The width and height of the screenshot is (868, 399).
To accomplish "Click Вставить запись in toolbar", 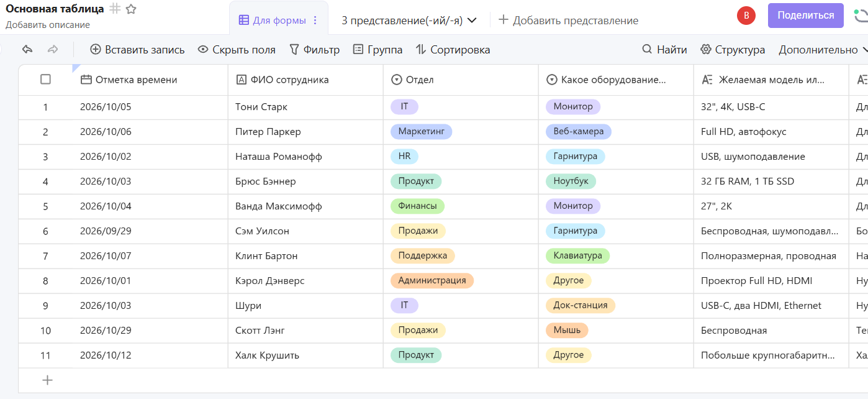I will click(x=137, y=50).
